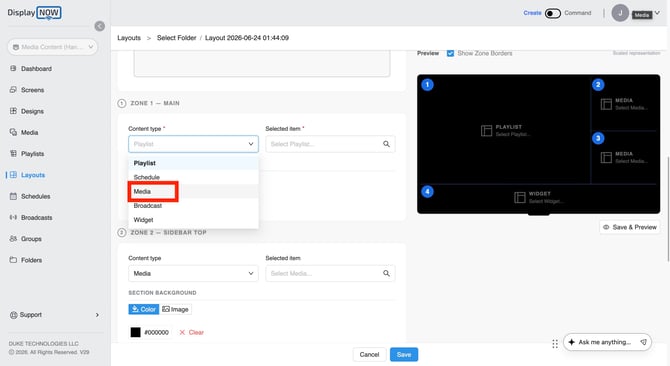Go to Layouts breadcrumb link
Viewport: 670px width, 366px height.
tap(129, 38)
